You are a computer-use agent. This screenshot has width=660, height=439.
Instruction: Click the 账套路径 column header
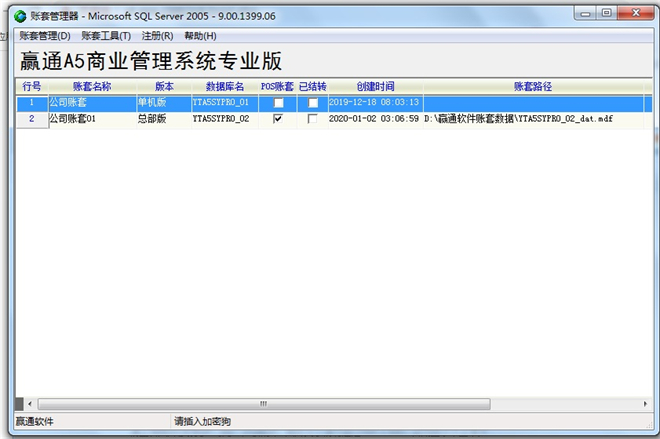[533, 87]
